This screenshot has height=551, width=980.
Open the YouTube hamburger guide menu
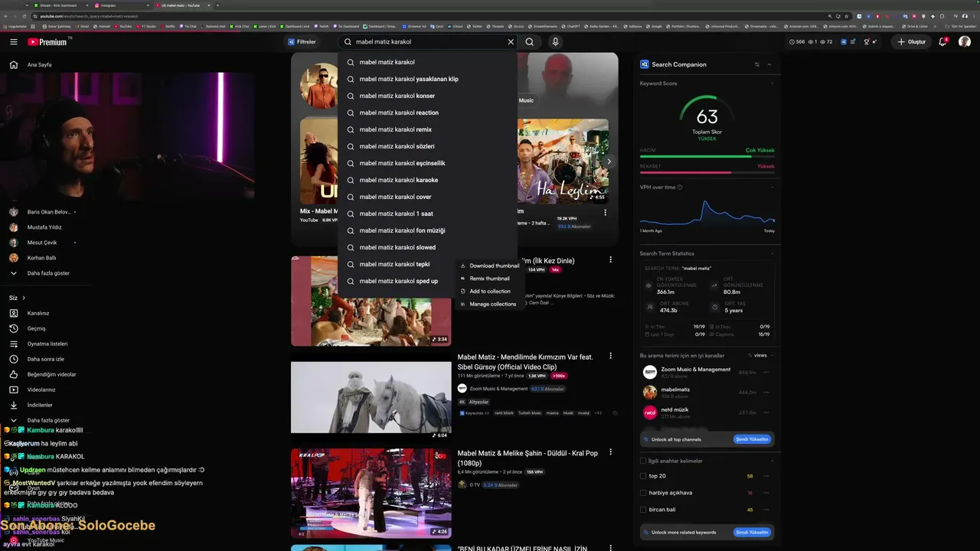tap(14, 42)
